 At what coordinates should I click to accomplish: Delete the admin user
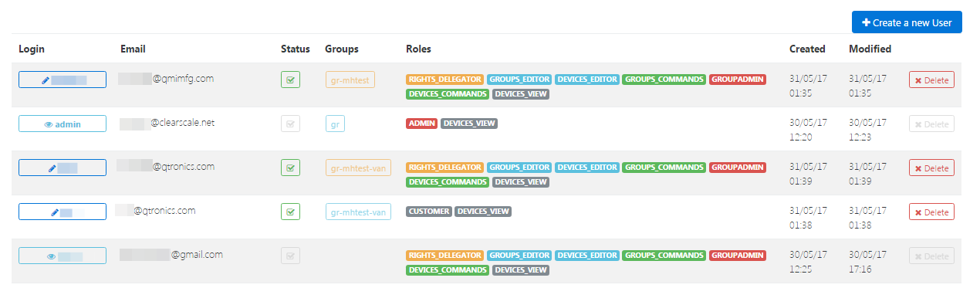point(931,124)
